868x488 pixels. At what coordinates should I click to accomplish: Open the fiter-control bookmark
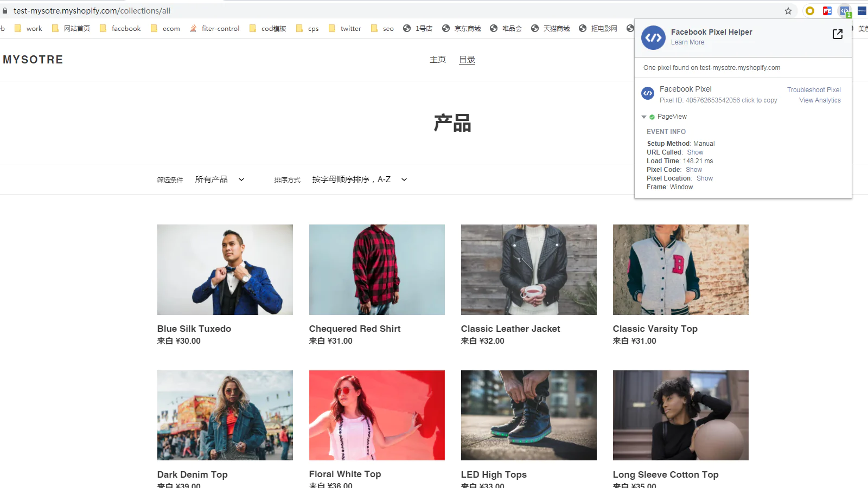[x=214, y=29]
